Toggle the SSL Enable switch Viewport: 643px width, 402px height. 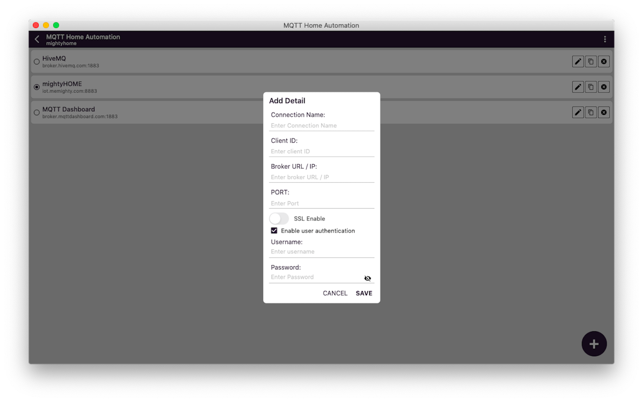point(279,218)
